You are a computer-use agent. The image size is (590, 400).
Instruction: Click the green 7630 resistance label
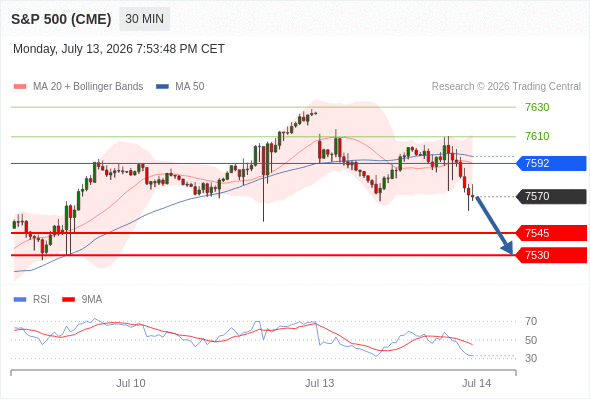click(x=537, y=107)
